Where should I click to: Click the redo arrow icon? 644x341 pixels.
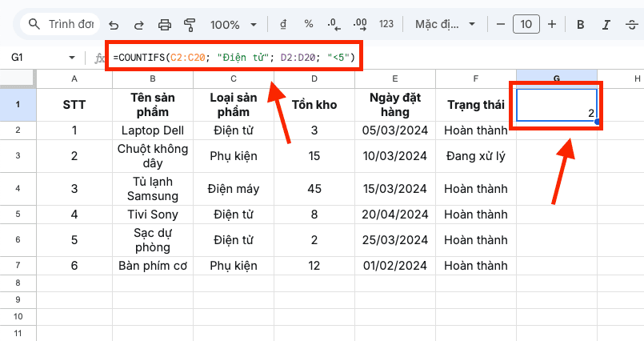point(139,25)
